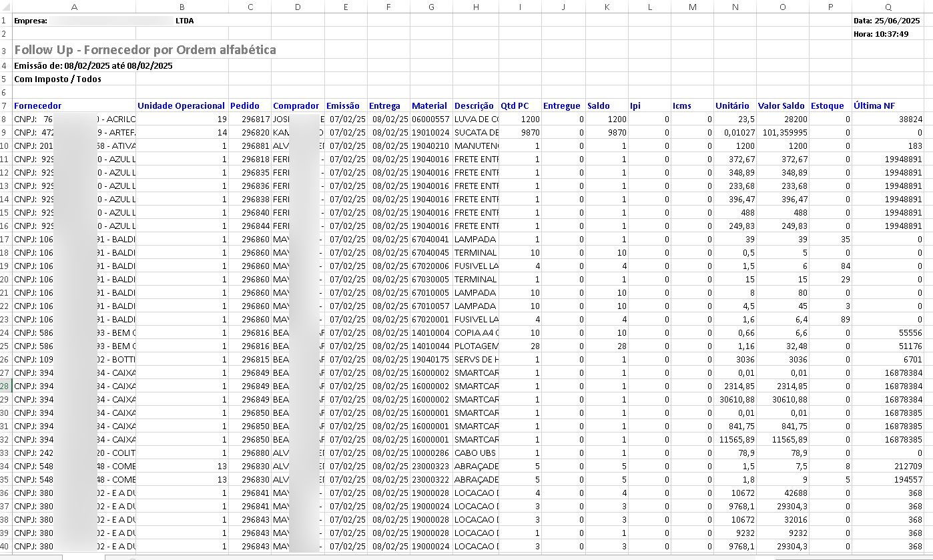
Task: Click the 'Saldo' header cell
Action: 607,105
